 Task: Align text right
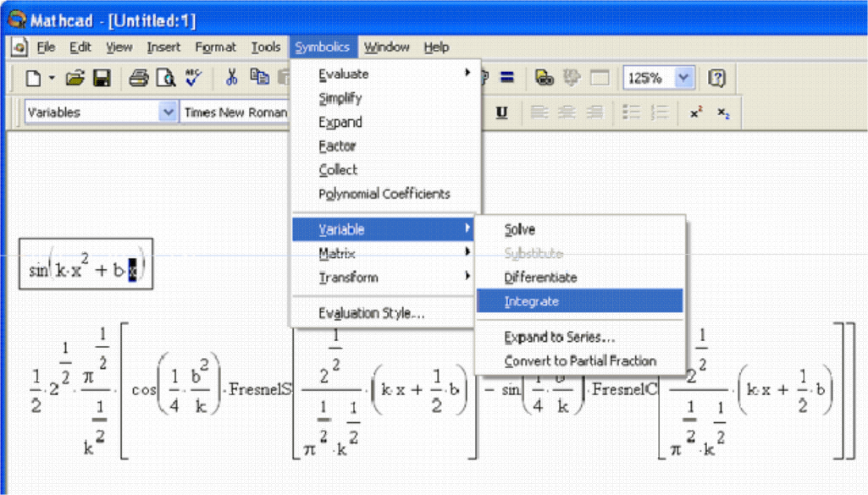click(594, 113)
